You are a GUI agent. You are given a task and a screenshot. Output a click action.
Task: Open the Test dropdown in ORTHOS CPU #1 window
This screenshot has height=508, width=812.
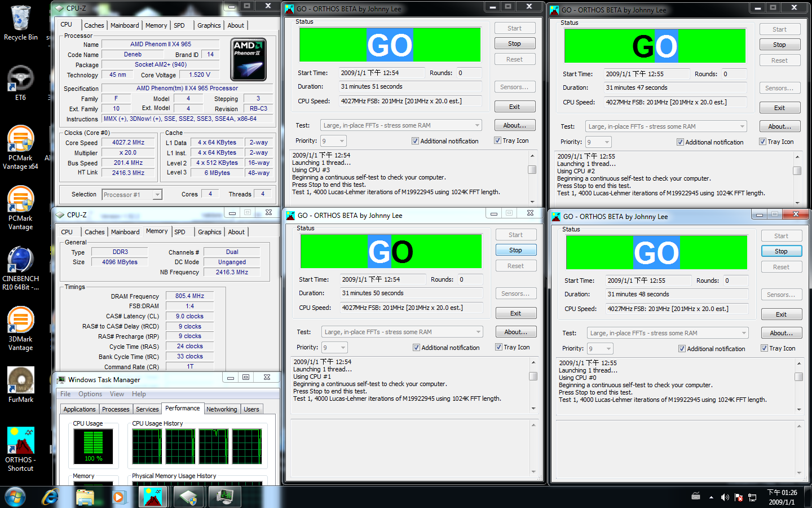click(x=402, y=332)
